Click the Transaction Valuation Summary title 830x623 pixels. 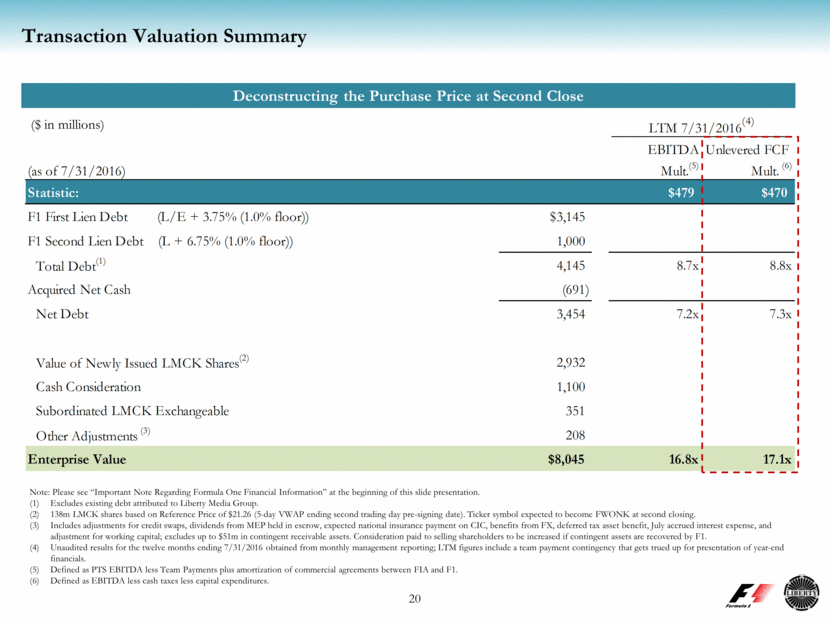point(164,37)
